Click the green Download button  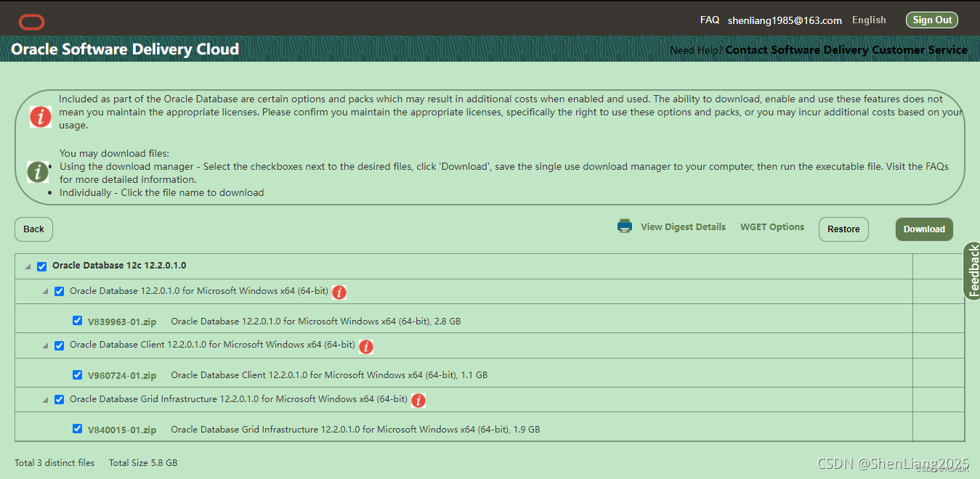pos(924,229)
